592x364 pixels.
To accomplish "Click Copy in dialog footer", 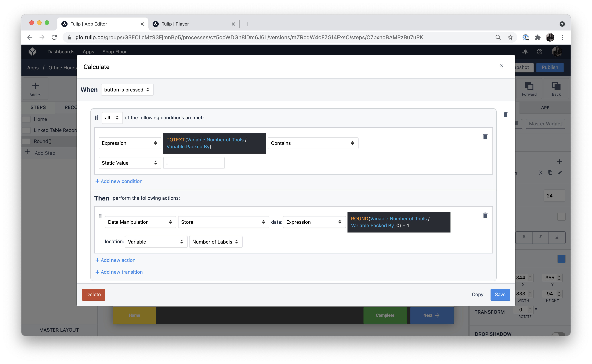I will tap(477, 294).
